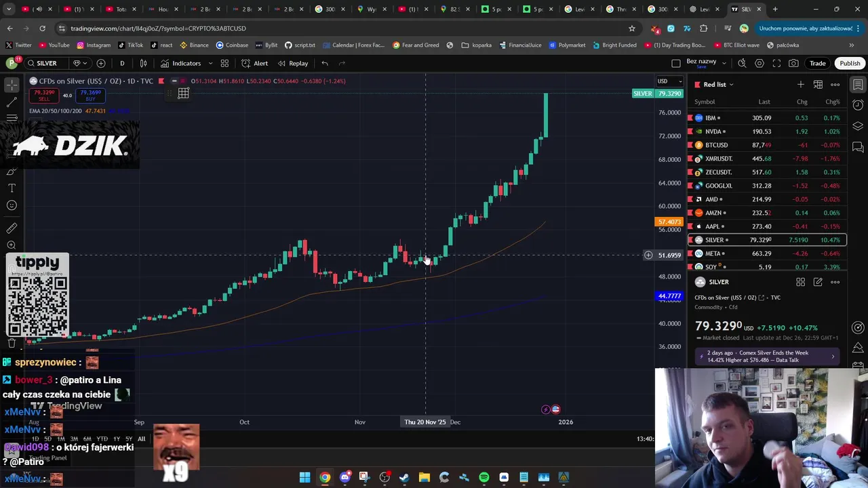This screenshot has width=868, height=488.
Task: Toggle the flag on AAPL watchlist row
Action: tap(690, 226)
